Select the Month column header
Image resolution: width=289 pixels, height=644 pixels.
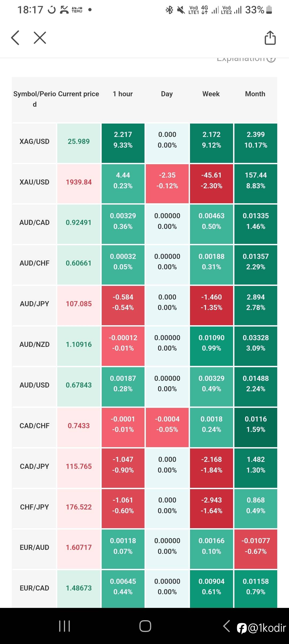[x=255, y=94]
